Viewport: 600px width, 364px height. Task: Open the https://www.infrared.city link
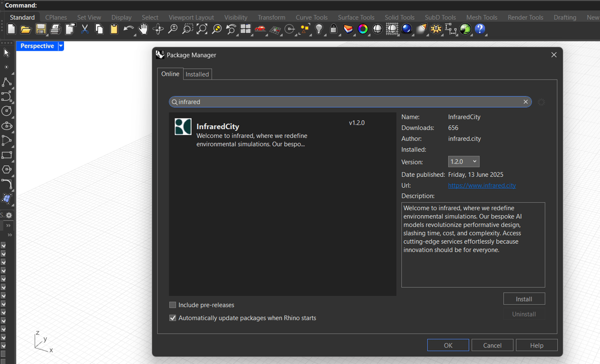click(x=482, y=186)
